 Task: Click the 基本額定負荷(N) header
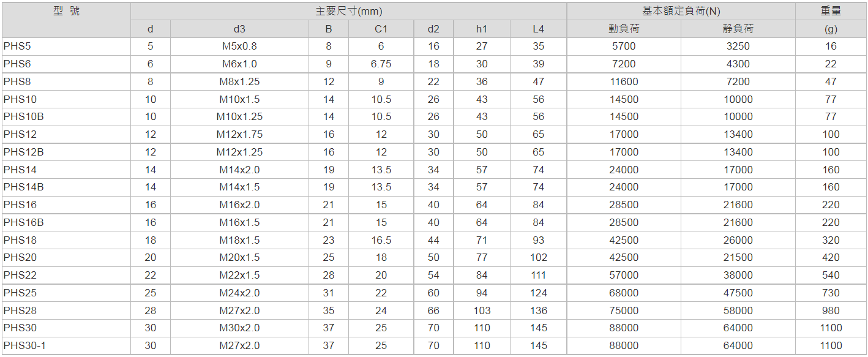681,11
